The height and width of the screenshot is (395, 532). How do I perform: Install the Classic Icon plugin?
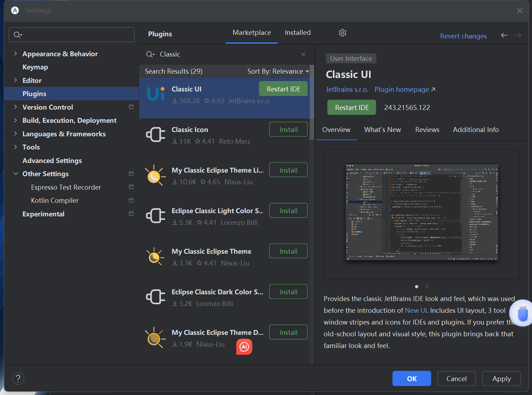(288, 130)
